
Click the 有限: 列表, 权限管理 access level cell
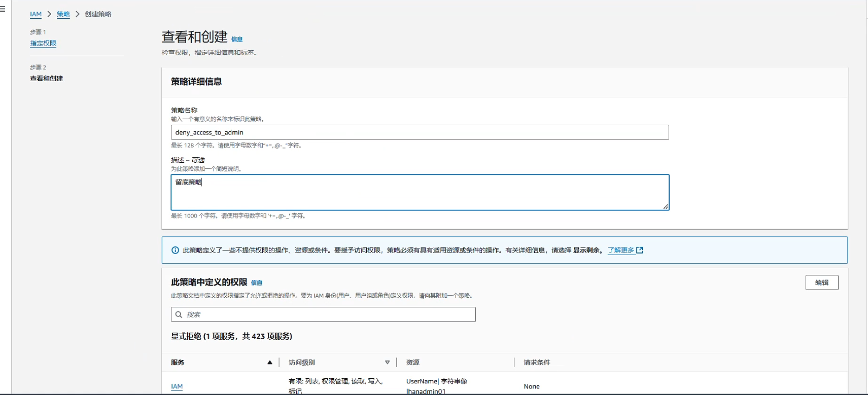click(336, 386)
